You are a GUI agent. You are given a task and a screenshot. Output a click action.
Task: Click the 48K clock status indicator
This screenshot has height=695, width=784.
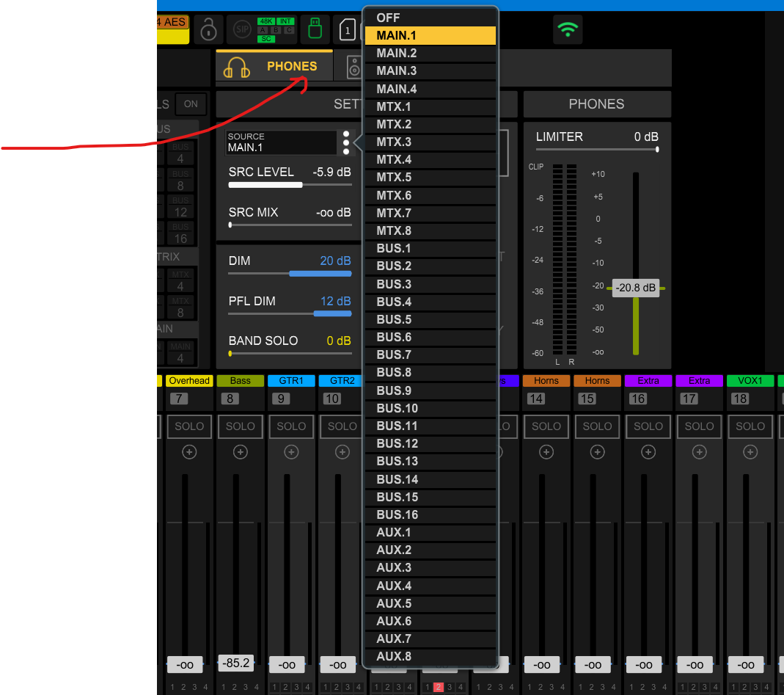point(266,21)
